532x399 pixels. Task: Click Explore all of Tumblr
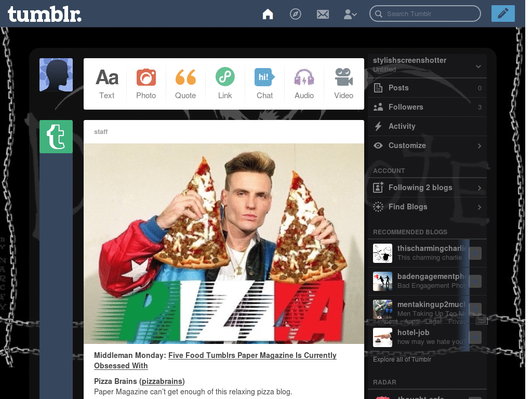[x=402, y=360]
